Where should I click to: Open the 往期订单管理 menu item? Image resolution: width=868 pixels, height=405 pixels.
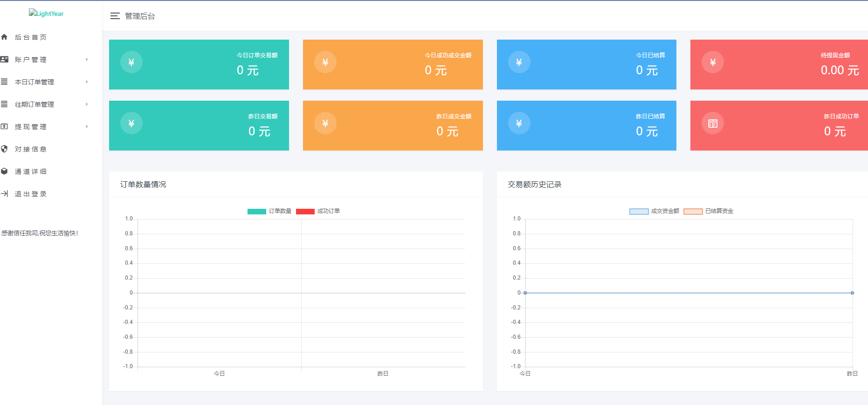(34, 104)
